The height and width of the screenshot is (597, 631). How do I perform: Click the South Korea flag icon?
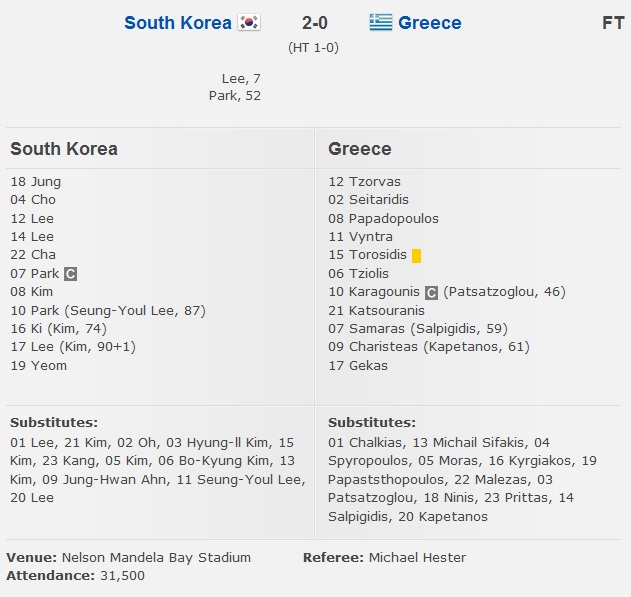[249, 22]
